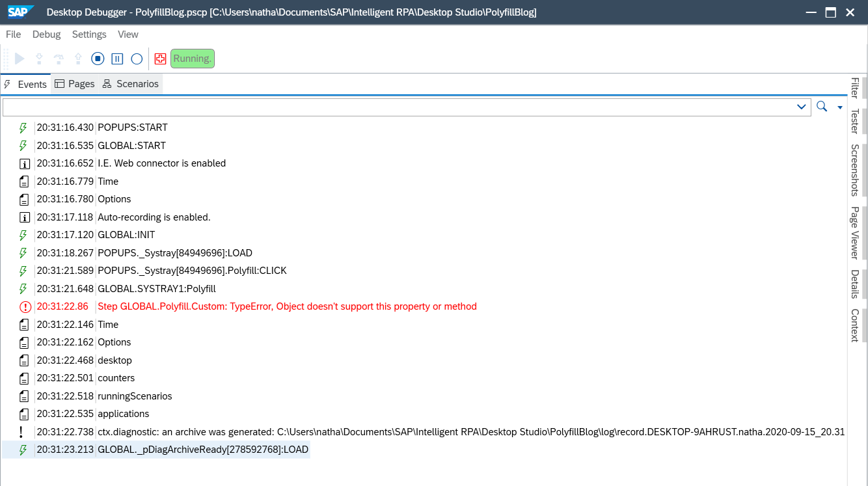Stop debugging with the stop icon
Image resolution: width=868 pixels, height=486 pixels.
(x=98, y=59)
